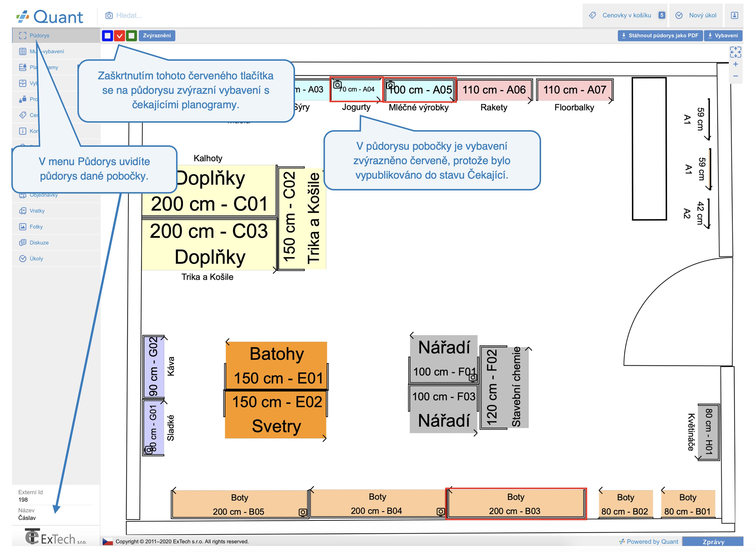This screenshot has width=756, height=552.
Task: Open the Objednávky menu item
Action: pos(56,195)
